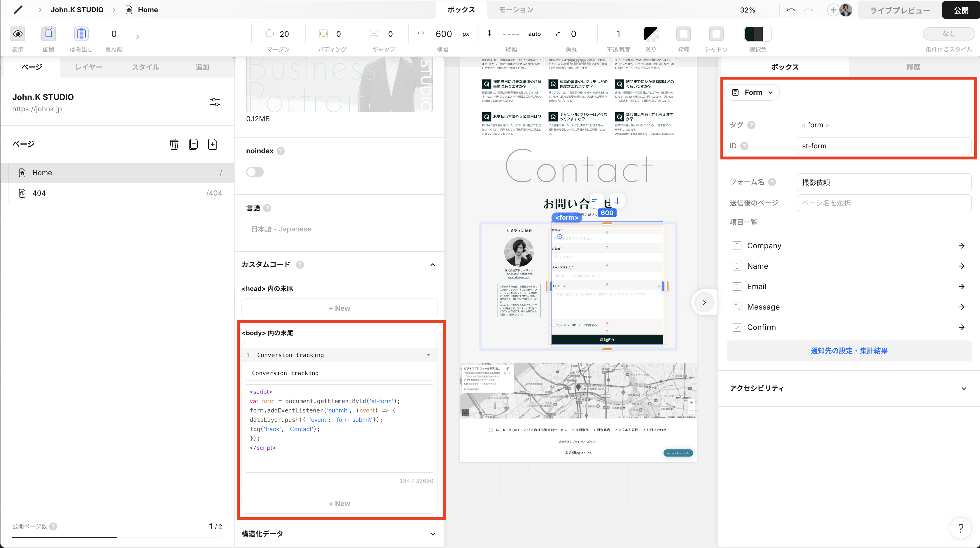Click the help question mark button
This screenshot has height=548, width=980.
tap(960, 528)
